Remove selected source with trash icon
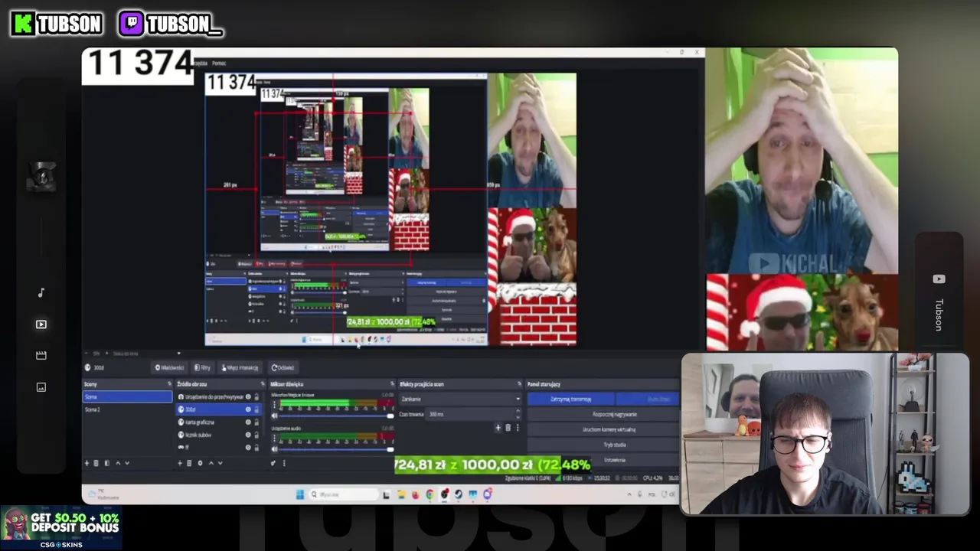 189,463
